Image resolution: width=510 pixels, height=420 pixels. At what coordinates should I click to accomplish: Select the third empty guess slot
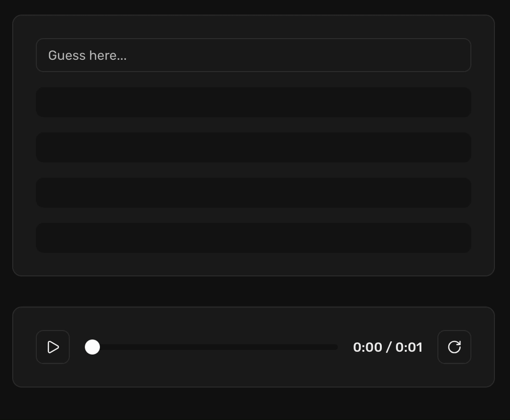[x=253, y=193]
